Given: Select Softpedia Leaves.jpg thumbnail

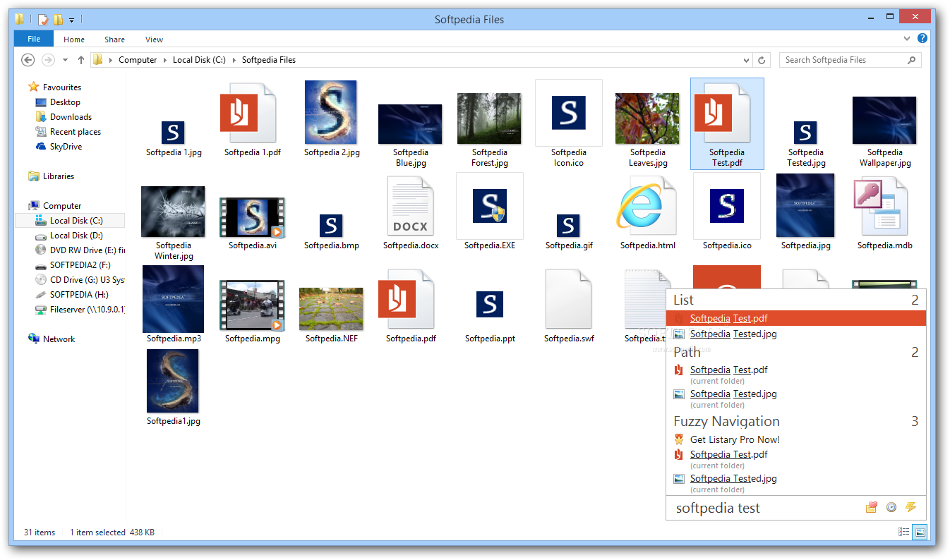Looking at the screenshot, I should (x=647, y=118).
